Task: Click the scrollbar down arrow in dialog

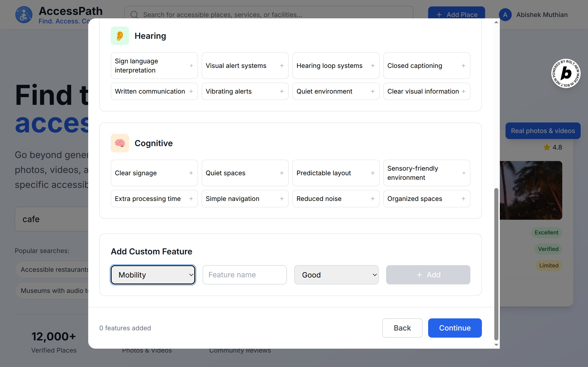Action: 496,345
